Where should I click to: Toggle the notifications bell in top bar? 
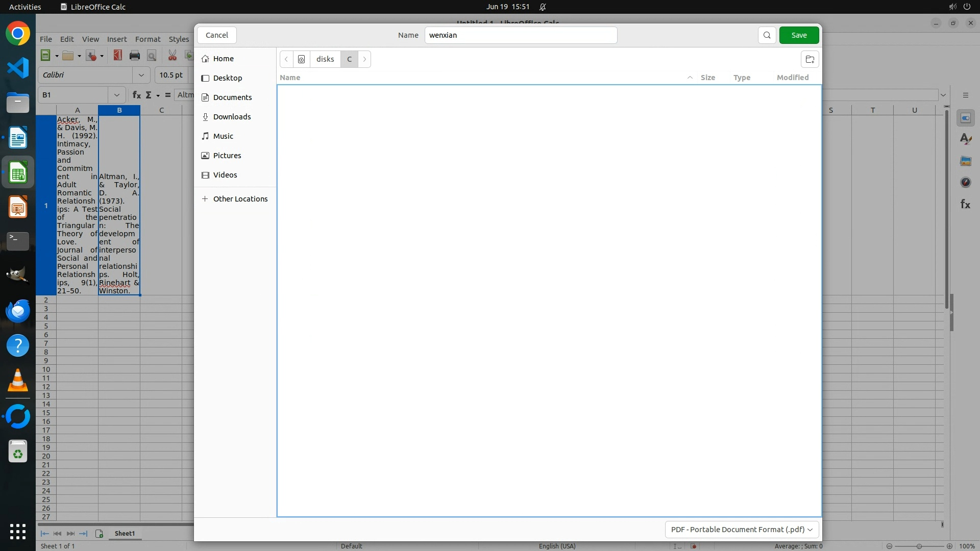(x=543, y=7)
